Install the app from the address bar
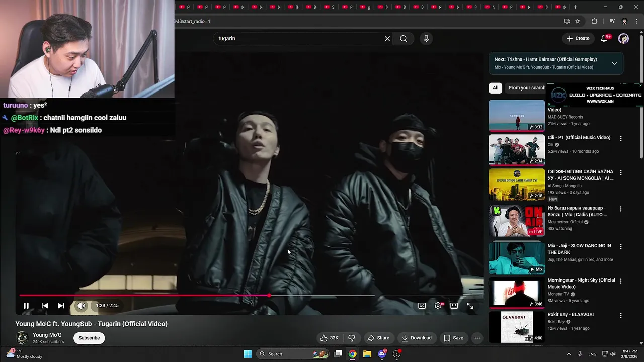644x362 pixels. click(x=567, y=21)
